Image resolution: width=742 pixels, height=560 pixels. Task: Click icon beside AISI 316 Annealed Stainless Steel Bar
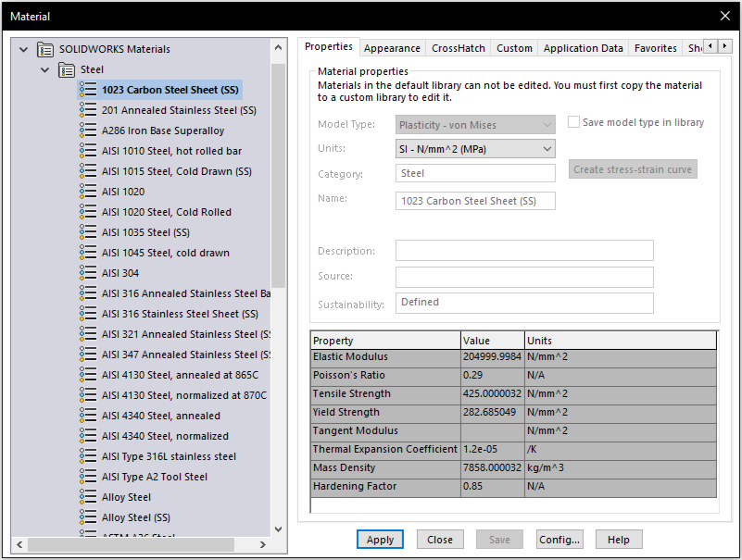click(x=88, y=293)
